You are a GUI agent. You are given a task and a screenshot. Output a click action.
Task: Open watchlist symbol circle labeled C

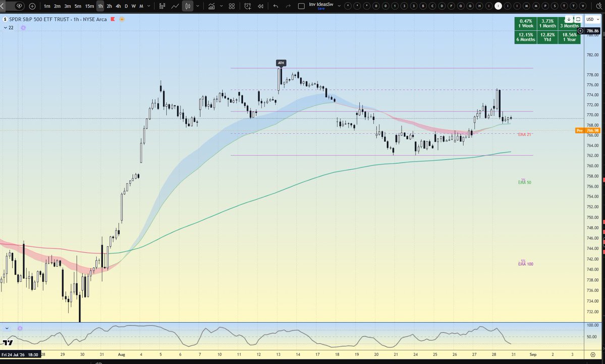point(432,6)
